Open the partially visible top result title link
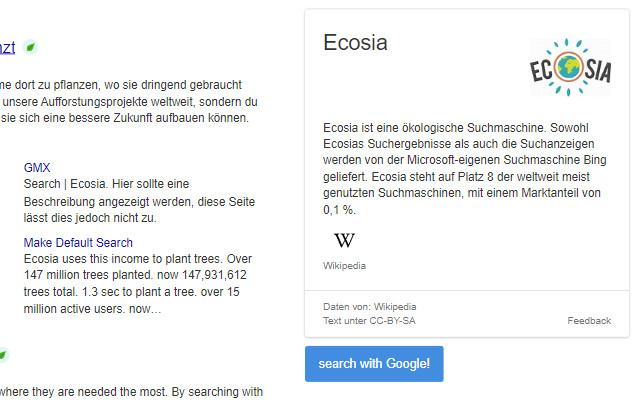 [7, 47]
